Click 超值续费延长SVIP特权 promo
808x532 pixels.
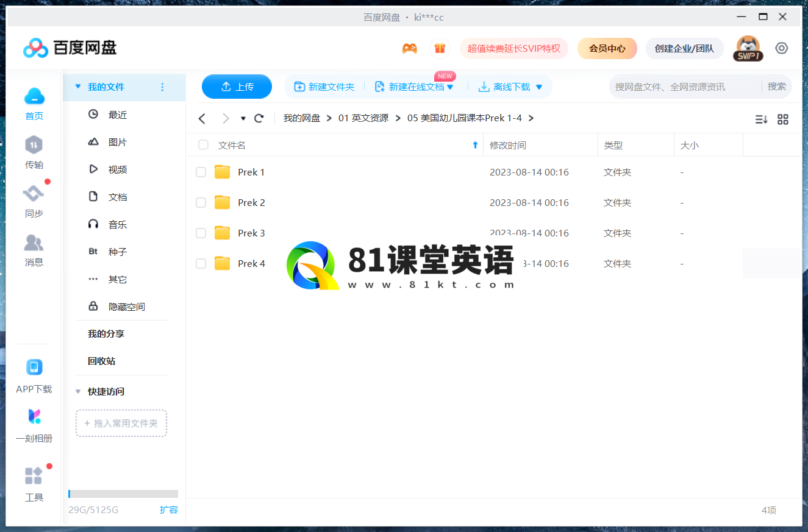click(x=514, y=48)
